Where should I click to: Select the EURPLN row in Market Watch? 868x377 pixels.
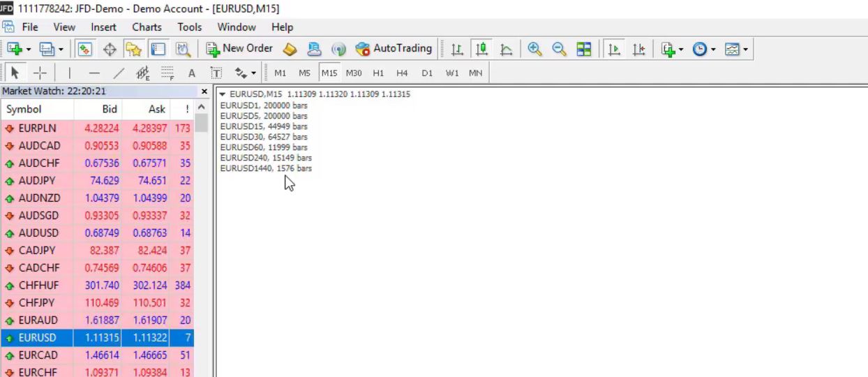coord(98,128)
